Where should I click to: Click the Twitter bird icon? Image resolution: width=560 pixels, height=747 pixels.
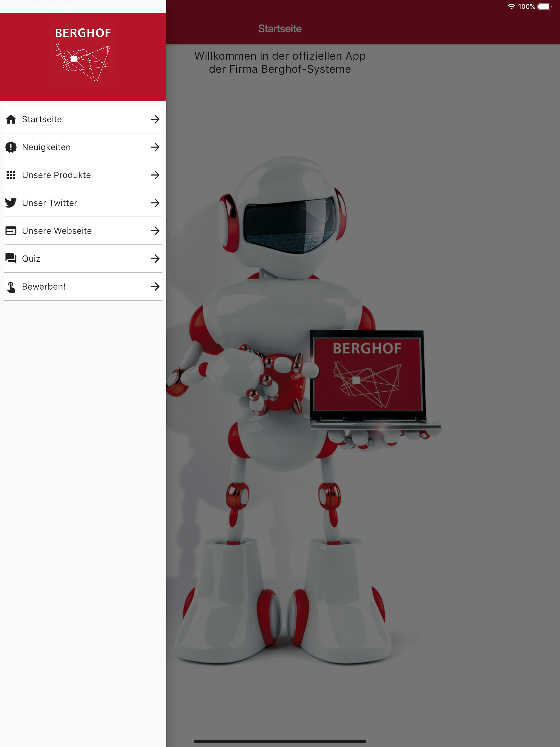tap(11, 203)
